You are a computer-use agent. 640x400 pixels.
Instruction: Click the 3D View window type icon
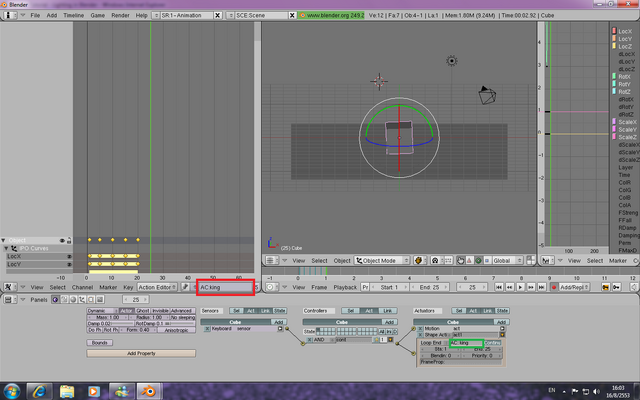point(272,260)
